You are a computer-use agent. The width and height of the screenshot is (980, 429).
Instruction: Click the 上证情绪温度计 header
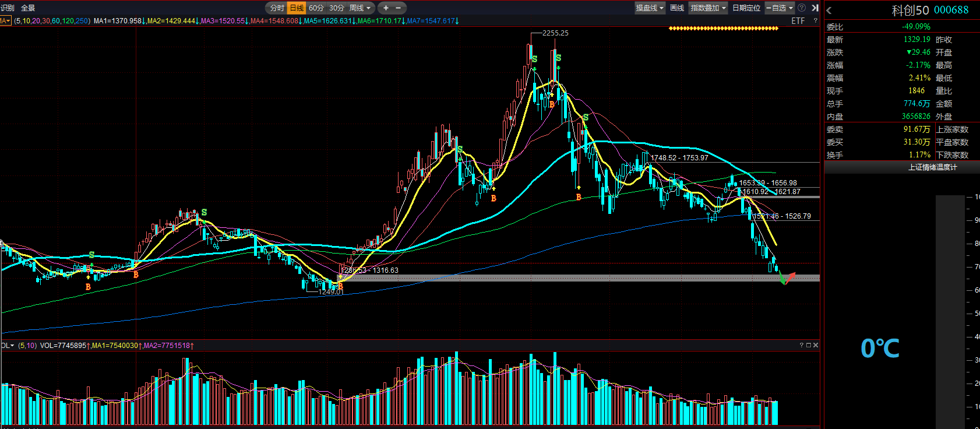932,167
